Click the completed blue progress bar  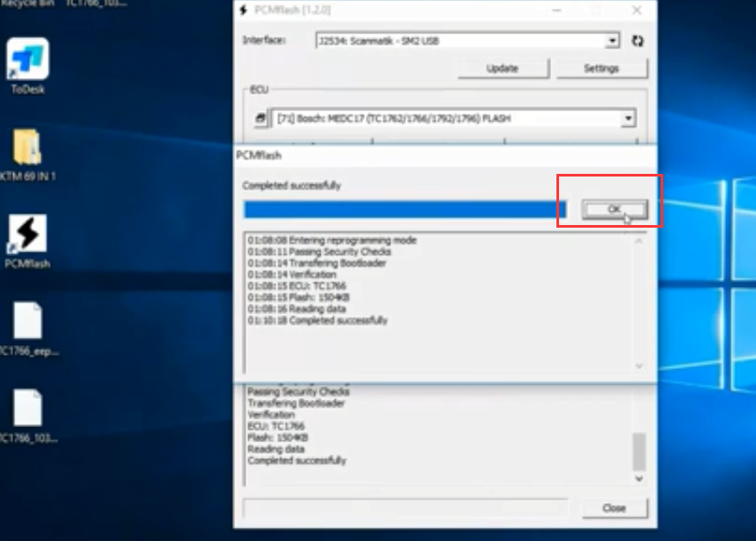coord(404,209)
